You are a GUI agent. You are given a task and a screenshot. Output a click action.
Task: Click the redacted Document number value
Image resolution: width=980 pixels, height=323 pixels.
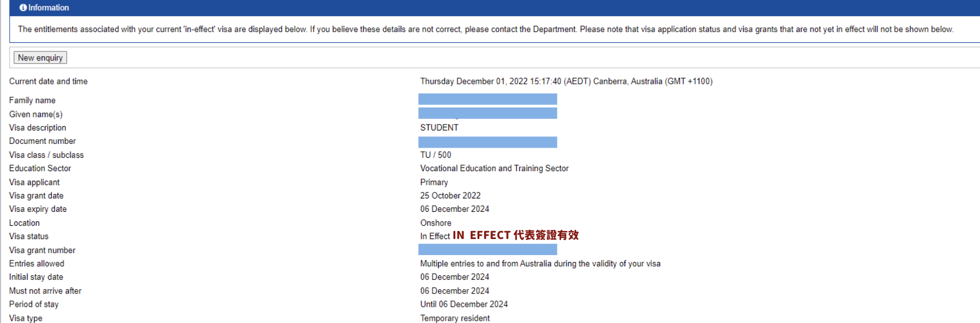(x=487, y=142)
